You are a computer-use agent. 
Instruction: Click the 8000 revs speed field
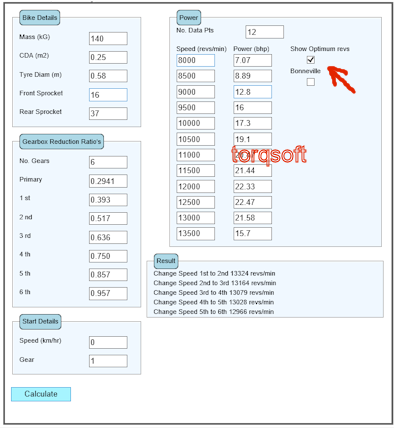(195, 60)
